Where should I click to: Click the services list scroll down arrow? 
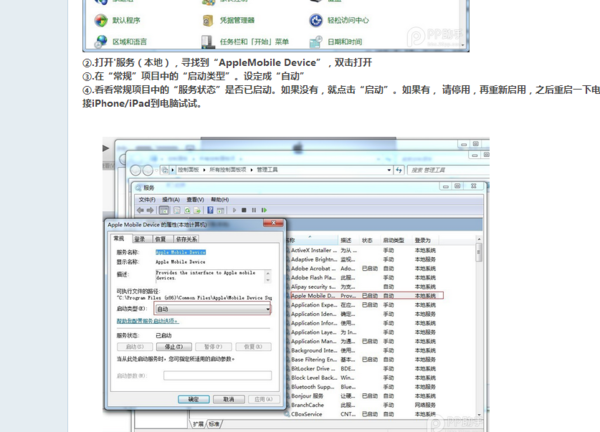[479, 414]
